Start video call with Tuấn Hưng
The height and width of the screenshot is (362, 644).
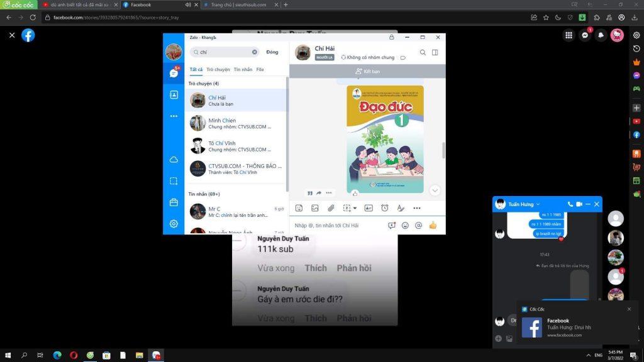click(x=579, y=204)
